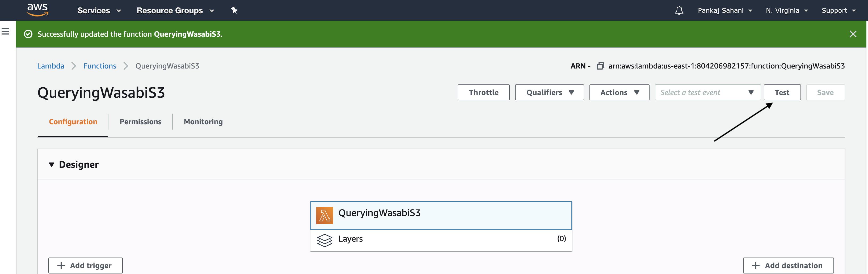Screen dimensions: 868x274
Task: Click the Throttle button
Action: tap(483, 93)
